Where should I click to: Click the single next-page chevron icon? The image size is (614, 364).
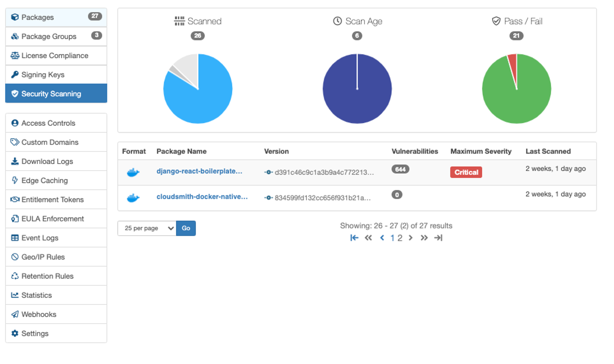tap(411, 238)
